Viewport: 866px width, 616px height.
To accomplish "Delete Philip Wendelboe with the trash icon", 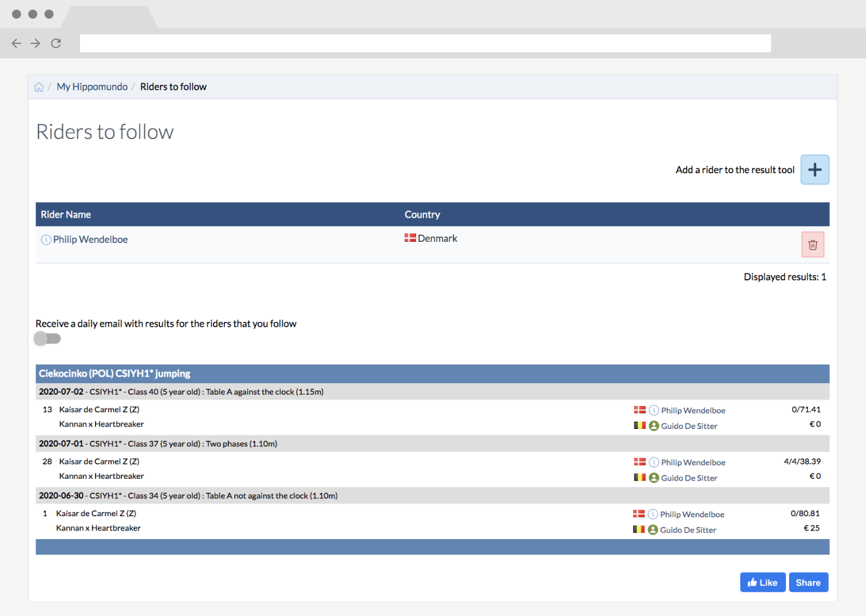I will click(x=812, y=245).
